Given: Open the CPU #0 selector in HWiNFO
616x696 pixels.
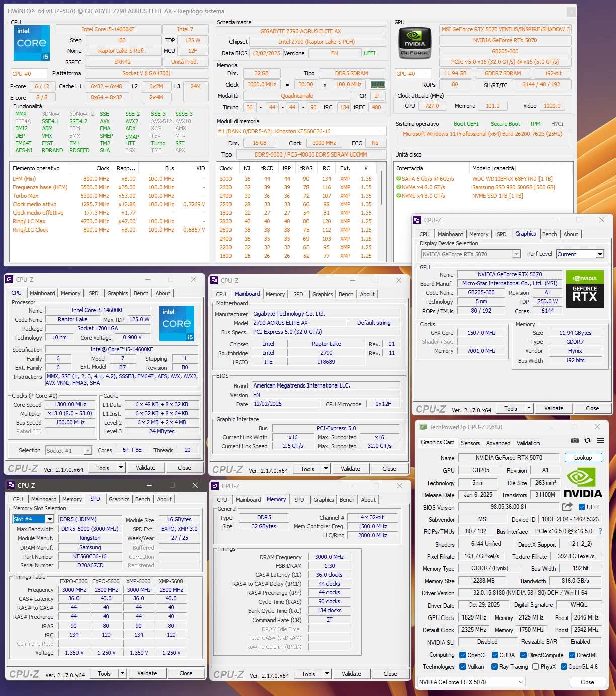Looking at the screenshot, I should click(x=30, y=74).
